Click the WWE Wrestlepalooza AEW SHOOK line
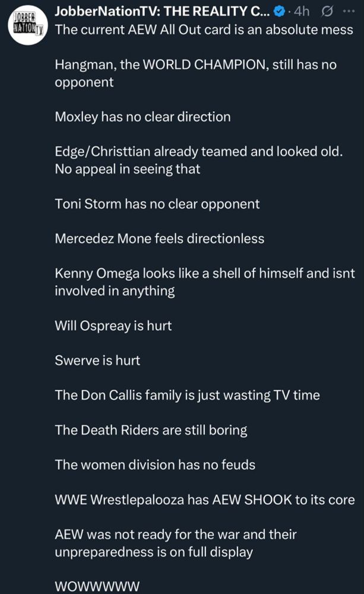The image size is (364, 594). (x=204, y=500)
